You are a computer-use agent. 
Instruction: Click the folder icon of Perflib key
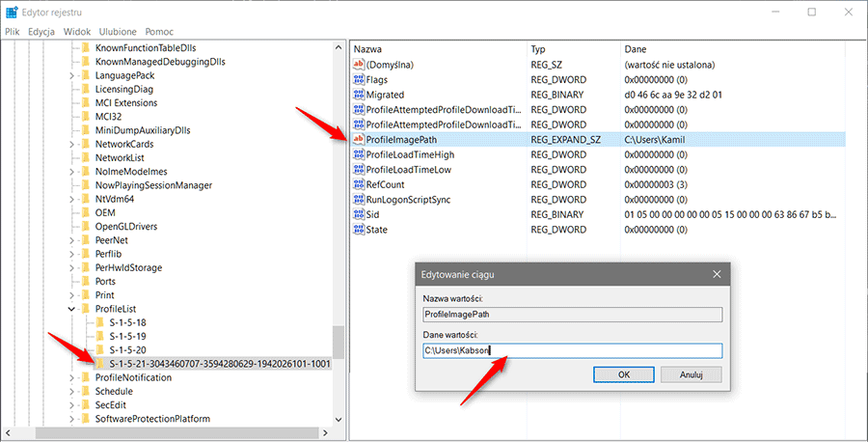click(85, 254)
